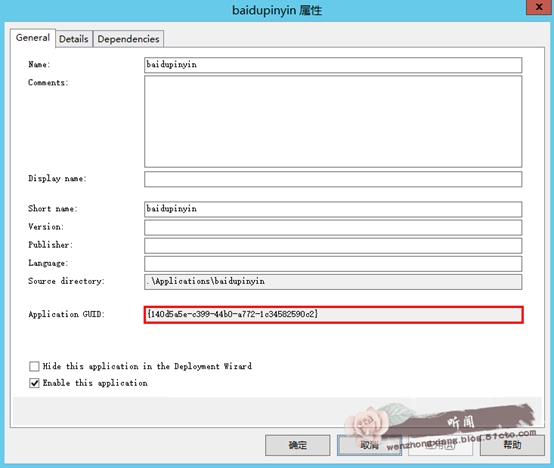Close the baidupinyin properties dialog
Screen dimensions: 554x468
pos(539,7)
